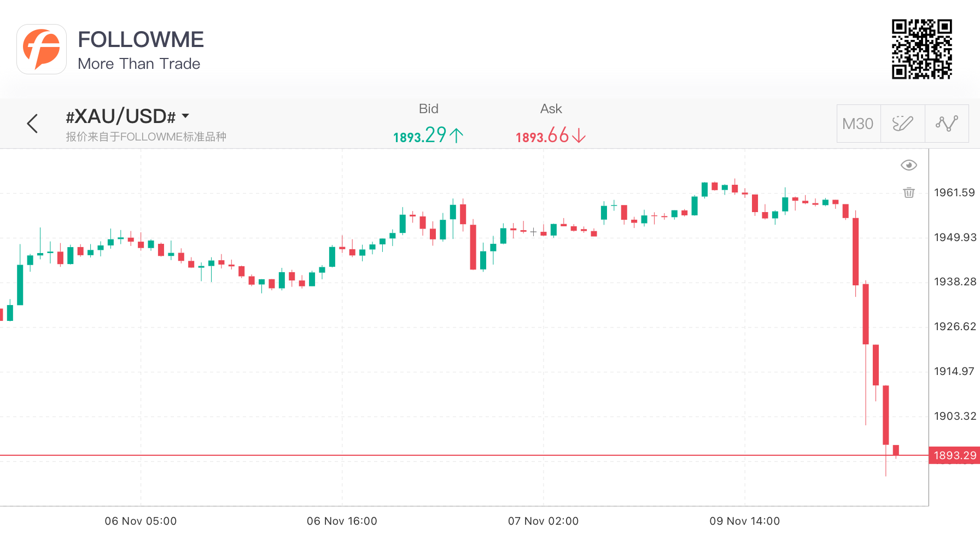Click the 09 Nov 14:00 time axis label
Screen dimensions: 980x551
pyautogui.click(x=744, y=521)
